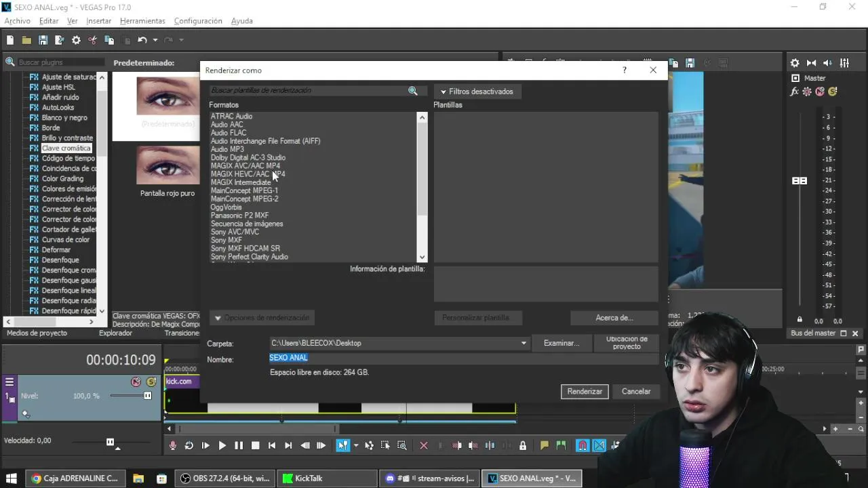Open the Editar menu

[x=49, y=21]
